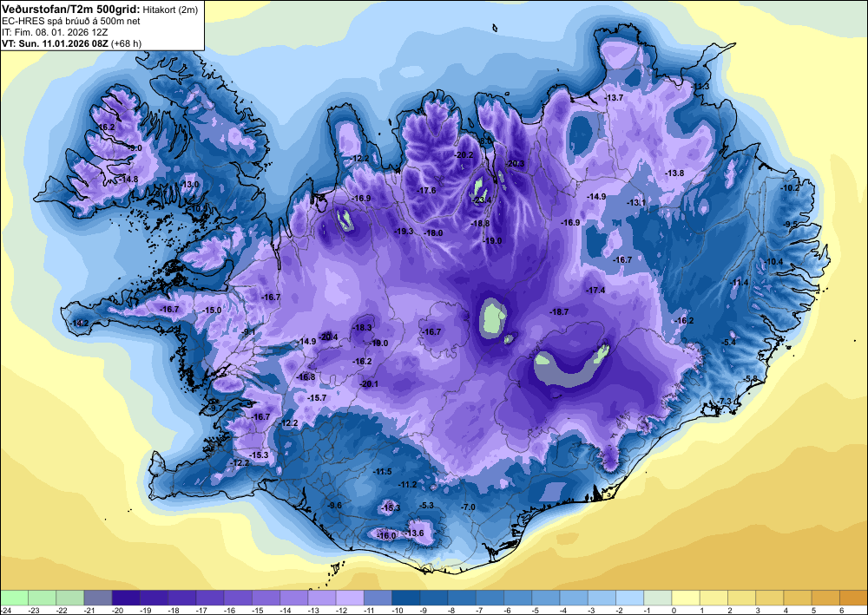Click the -15.7 temperature label

(317, 397)
